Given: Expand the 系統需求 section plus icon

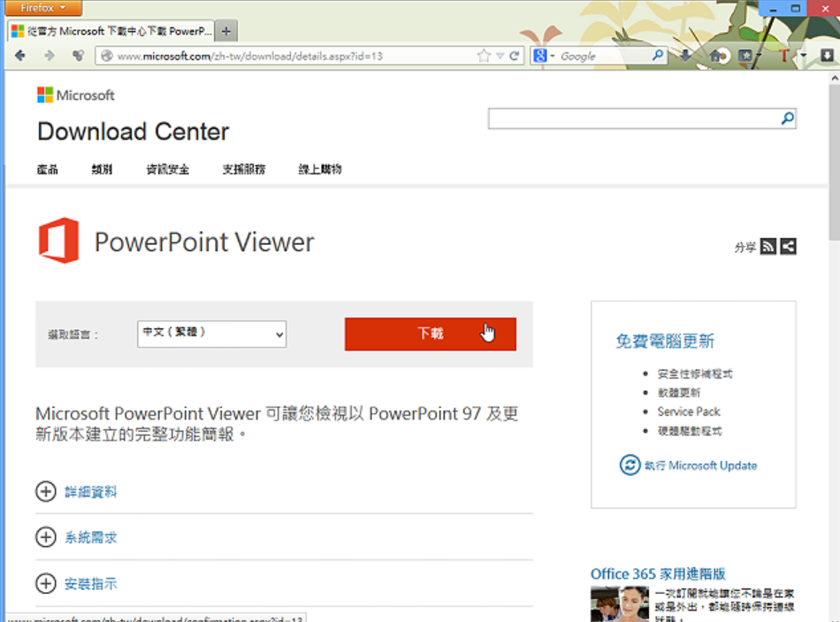Looking at the screenshot, I should coord(46,537).
